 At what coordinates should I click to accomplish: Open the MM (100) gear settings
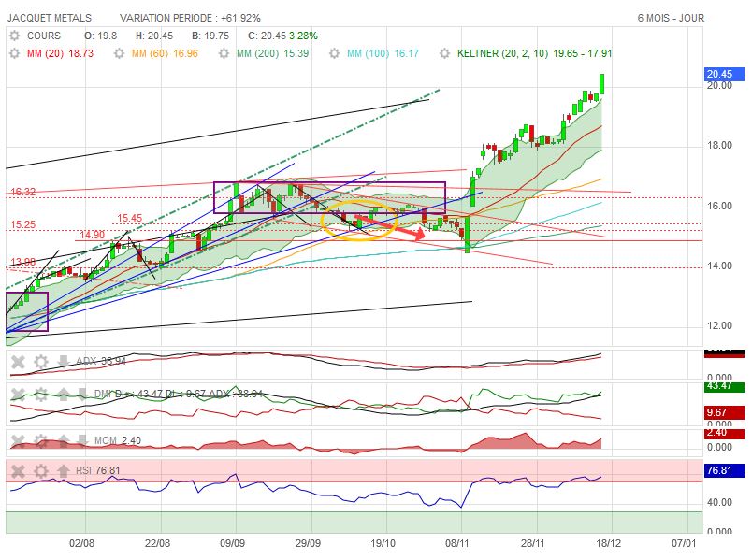tap(334, 54)
